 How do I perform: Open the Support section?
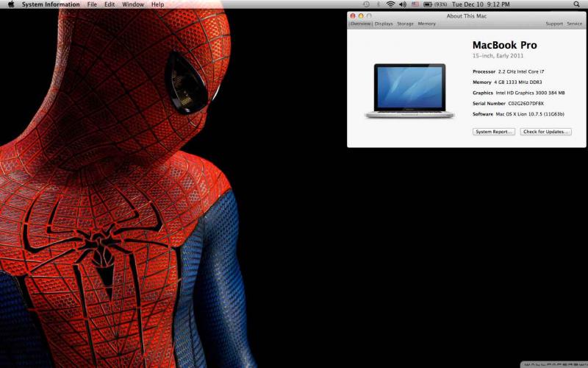[554, 24]
